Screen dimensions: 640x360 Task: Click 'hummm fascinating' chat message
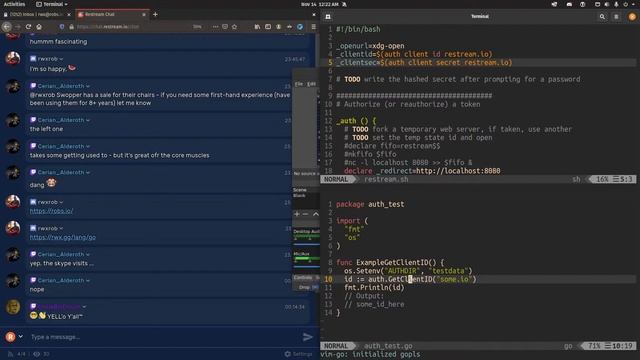click(58, 42)
